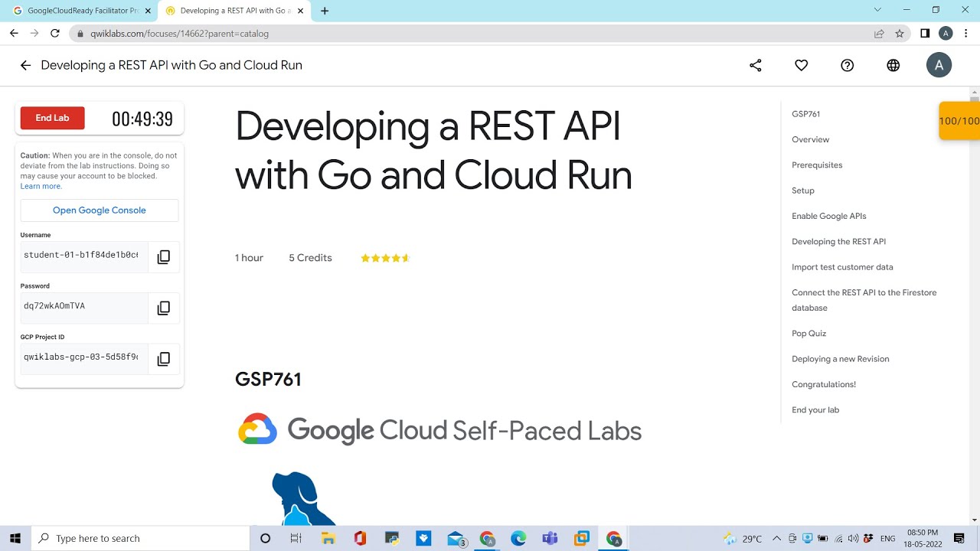Copy the Username with its copy icon
The height and width of the screenshot is (551, 980).
164,257
